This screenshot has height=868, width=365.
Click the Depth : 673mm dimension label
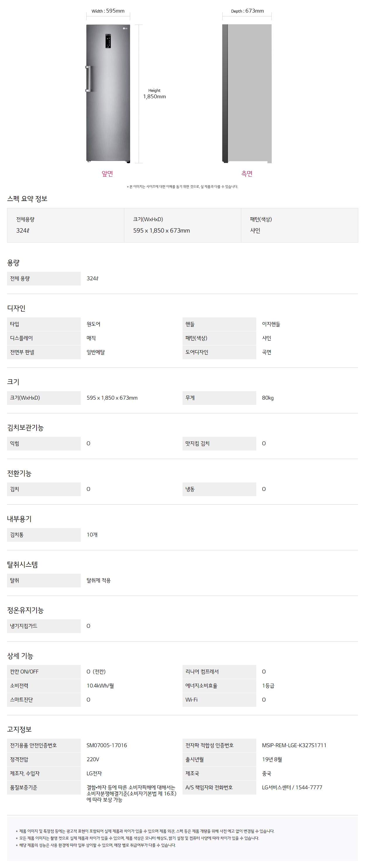pyautogui.click(x=247, y=11)
